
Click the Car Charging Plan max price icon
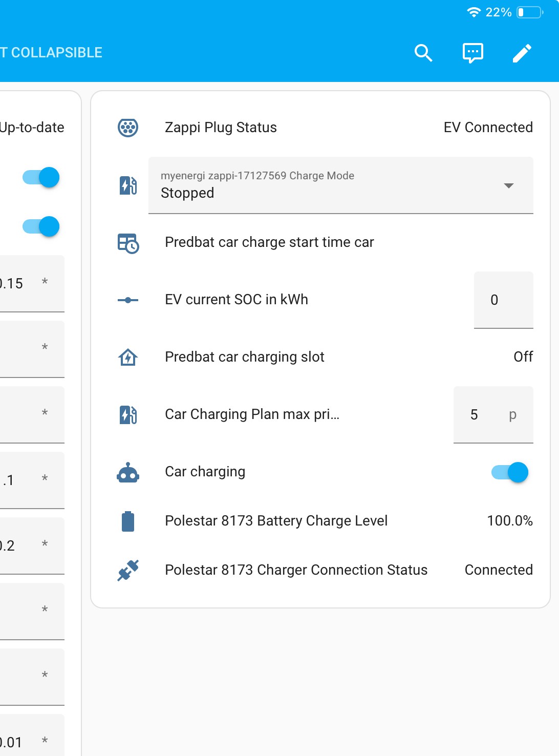(x=128, y=414)
